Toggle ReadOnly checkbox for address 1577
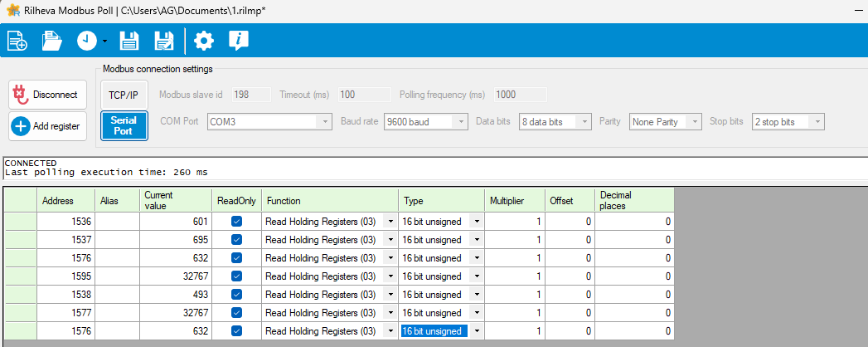Image resolution: width=868 pixels, height=347 pixels. [x=236, y=313]
